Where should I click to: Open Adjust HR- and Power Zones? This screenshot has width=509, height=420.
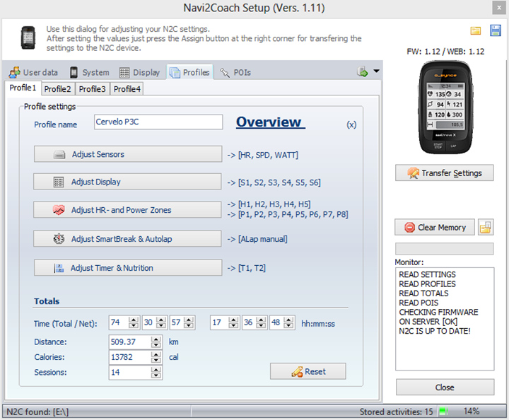pyautogui.click(x=127, y=210)
